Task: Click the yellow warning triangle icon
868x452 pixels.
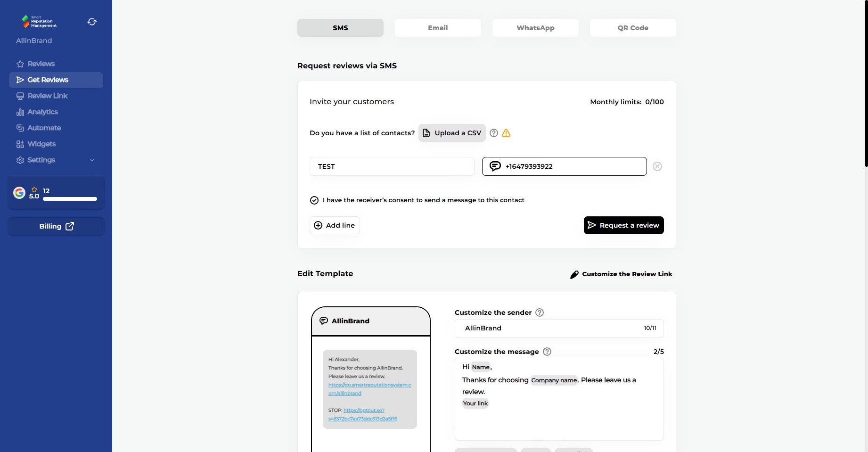Action: (506, 133)
